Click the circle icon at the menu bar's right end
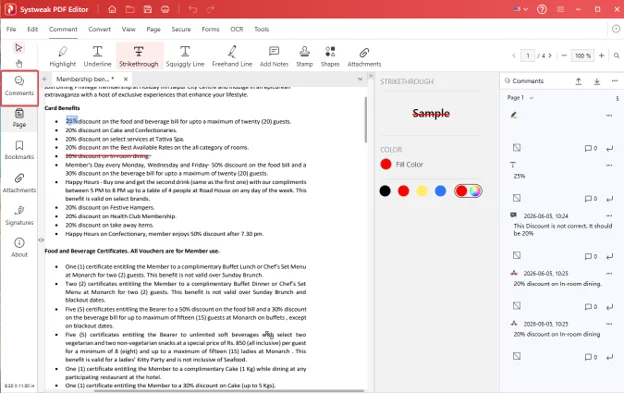624x393 pixels. [x=616, y=29]
